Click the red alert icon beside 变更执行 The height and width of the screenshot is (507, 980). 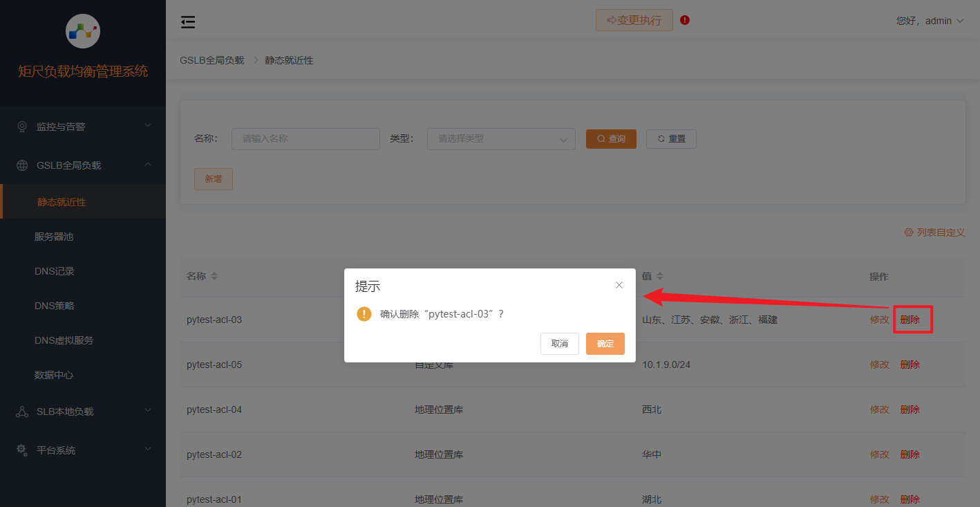tap(684, 21)
